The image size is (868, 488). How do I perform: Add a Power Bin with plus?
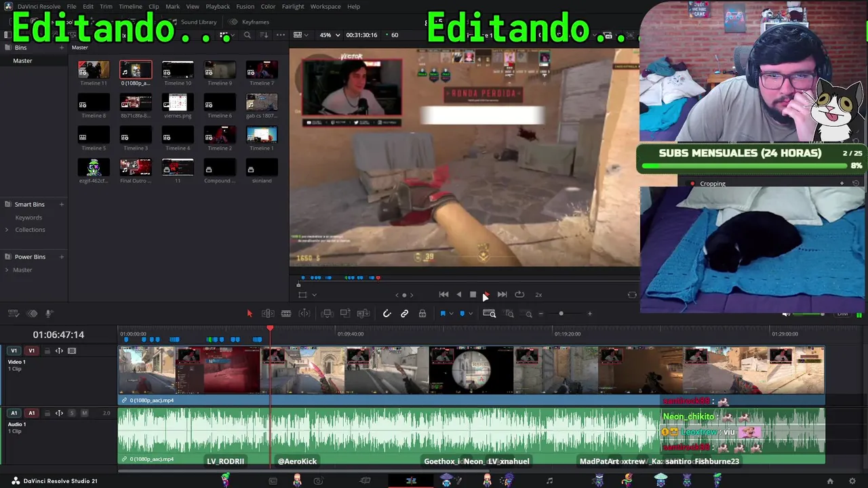pyautogui.click(x=62, y=257)
